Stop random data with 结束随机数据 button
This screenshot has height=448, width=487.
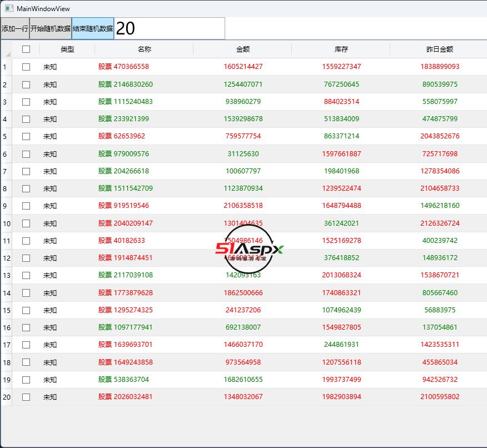pyautogui.click(x=93, y=28)
